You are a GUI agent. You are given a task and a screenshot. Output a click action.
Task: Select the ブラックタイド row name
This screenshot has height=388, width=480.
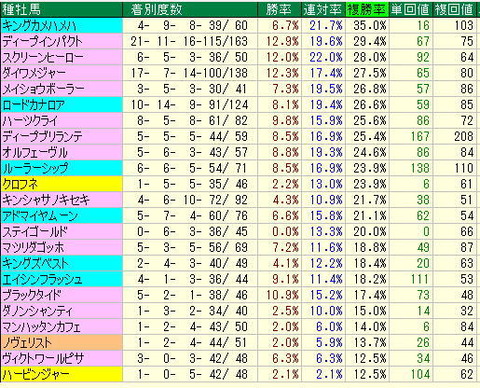(x=32, y=295)
